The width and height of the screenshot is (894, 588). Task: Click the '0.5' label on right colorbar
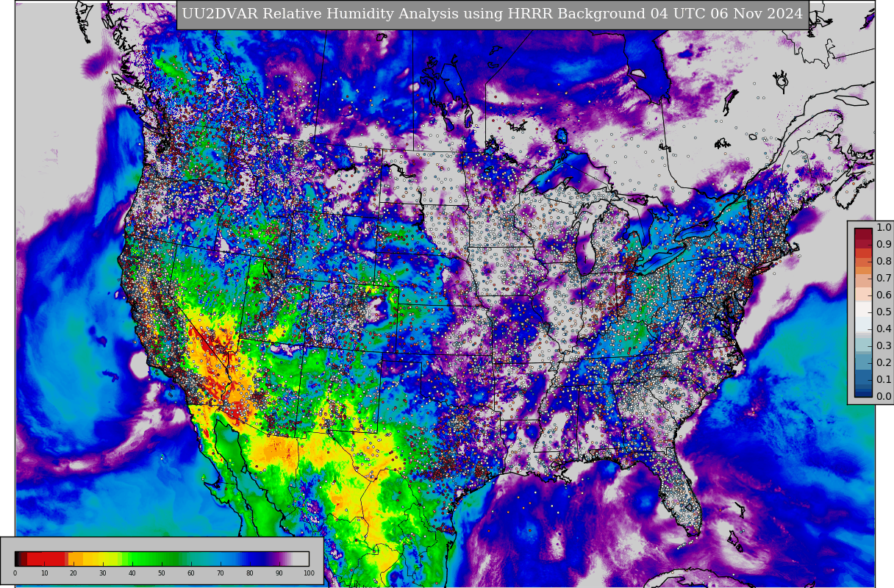[884, 312]
